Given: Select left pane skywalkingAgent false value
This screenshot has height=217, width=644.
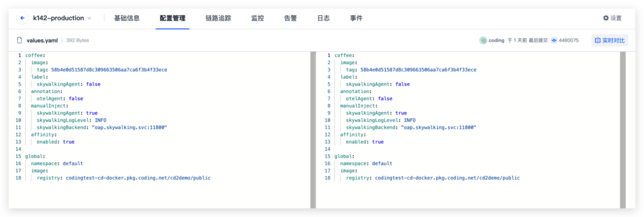Looking at the screenshot, I should click(93, 84).
